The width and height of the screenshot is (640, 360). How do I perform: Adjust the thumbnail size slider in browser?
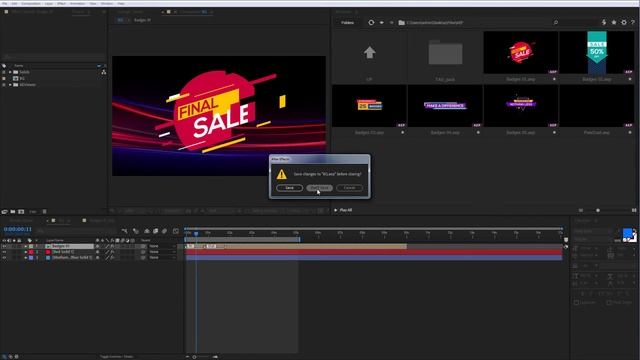[x=598, y=210]
